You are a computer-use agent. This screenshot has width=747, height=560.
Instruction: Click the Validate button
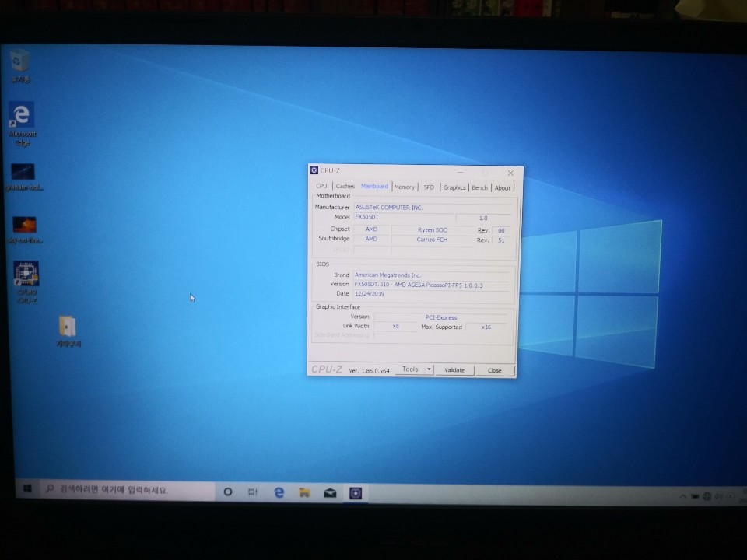[454, 370]
